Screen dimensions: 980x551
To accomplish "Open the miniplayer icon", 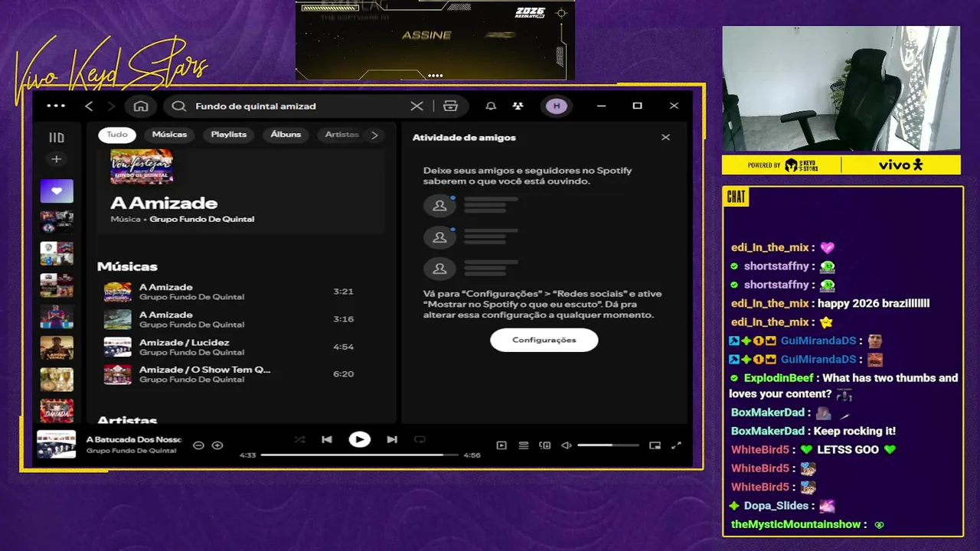I will (x=655, y=445).
